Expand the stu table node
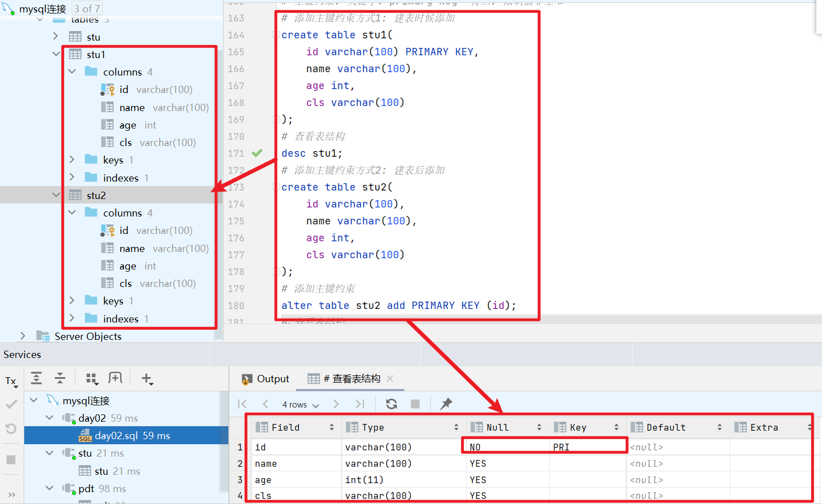This screenshot has height=504, width=822. pos(55,36)
